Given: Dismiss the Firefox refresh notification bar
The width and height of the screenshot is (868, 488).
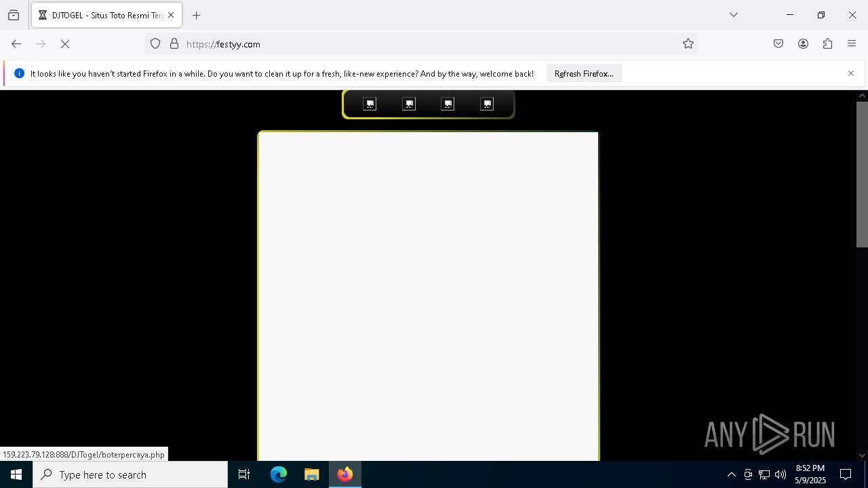Looking at the screenshot, I should point(851,73).
